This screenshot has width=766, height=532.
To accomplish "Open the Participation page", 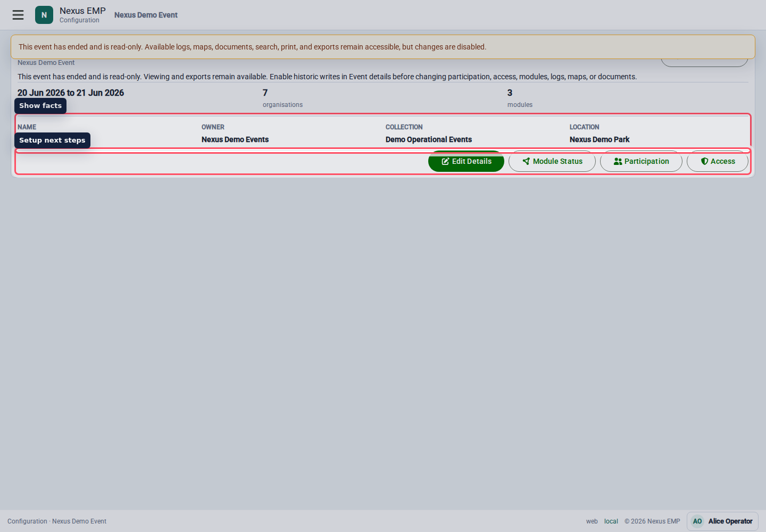I will 641,161.
